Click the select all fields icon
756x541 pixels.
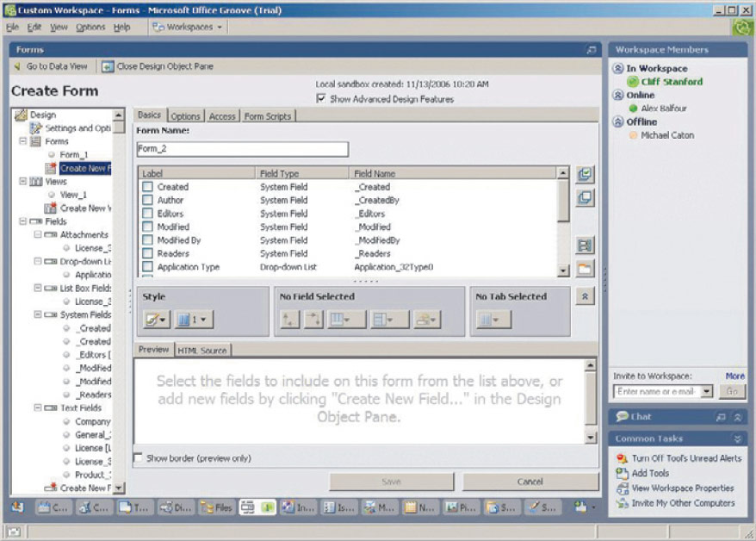click(585, 175)
